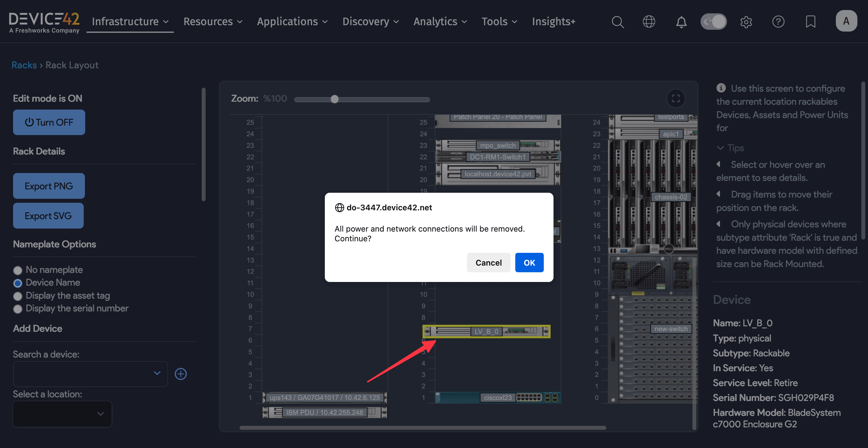
Task: Click the help question mark icon
Action: [778, 22]
